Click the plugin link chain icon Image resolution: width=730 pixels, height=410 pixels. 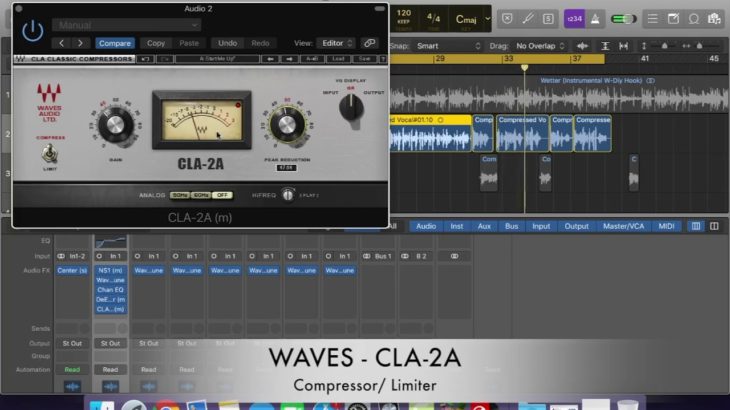(370, 43)
